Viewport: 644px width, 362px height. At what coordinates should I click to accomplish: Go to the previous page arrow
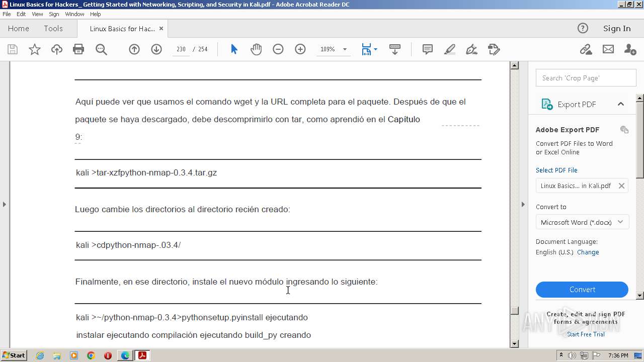[x=134, y=49]
